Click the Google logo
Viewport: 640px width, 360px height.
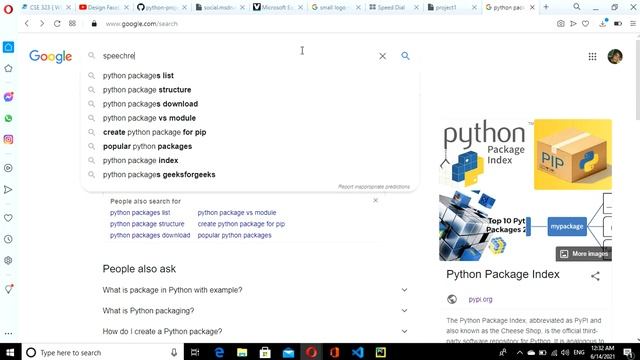point(51,56)
